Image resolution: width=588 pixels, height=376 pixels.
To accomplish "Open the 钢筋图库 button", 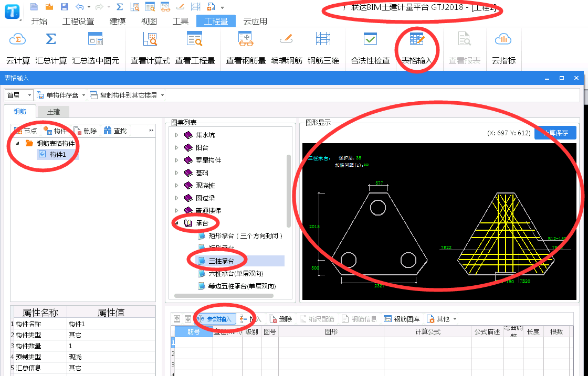I will (x=402, y=319).
